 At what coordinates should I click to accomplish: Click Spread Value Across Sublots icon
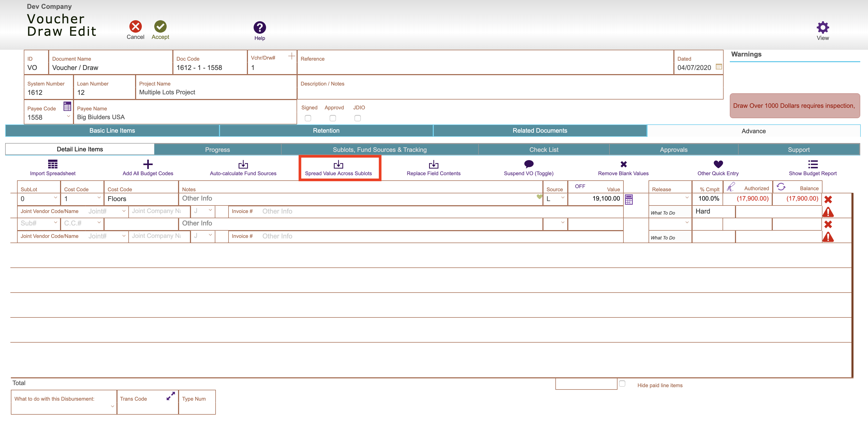click(x=338, y=164)
